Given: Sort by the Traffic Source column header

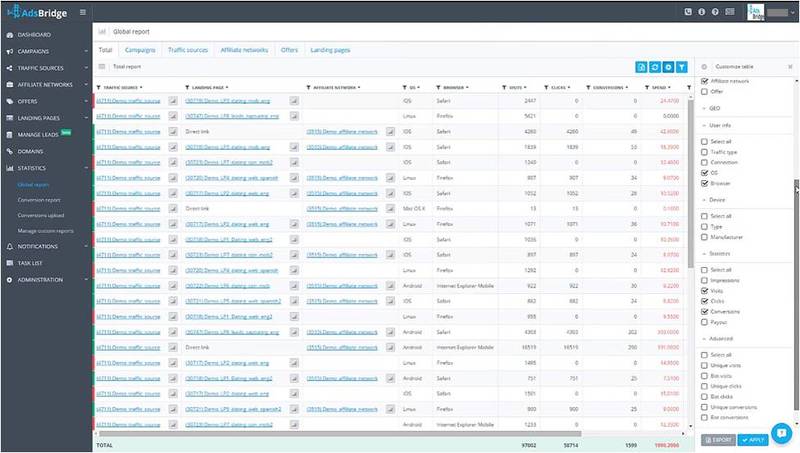Looking at the screenshot, I should (120, 88).
